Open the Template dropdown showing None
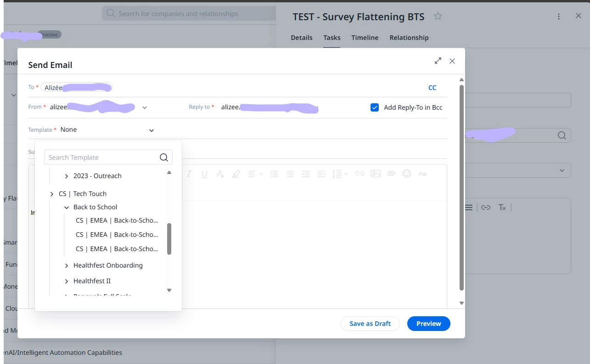 pos(107,130)
